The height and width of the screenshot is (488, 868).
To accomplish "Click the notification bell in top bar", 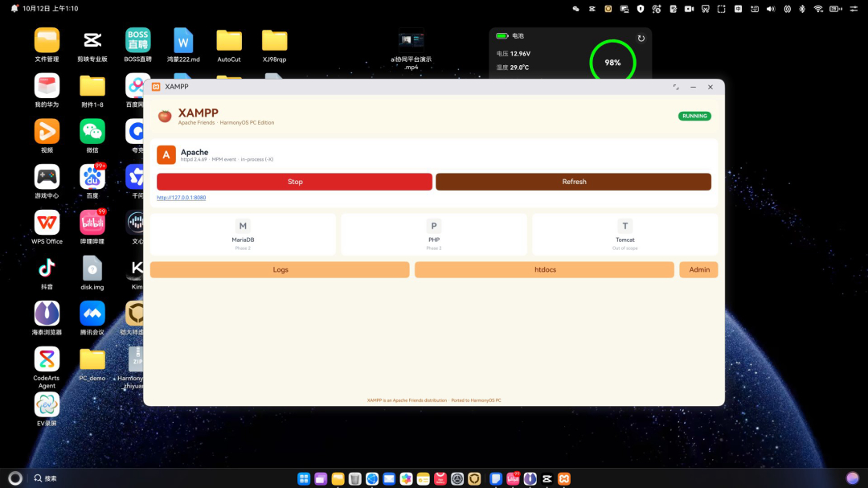I will [x=14, y=8].
